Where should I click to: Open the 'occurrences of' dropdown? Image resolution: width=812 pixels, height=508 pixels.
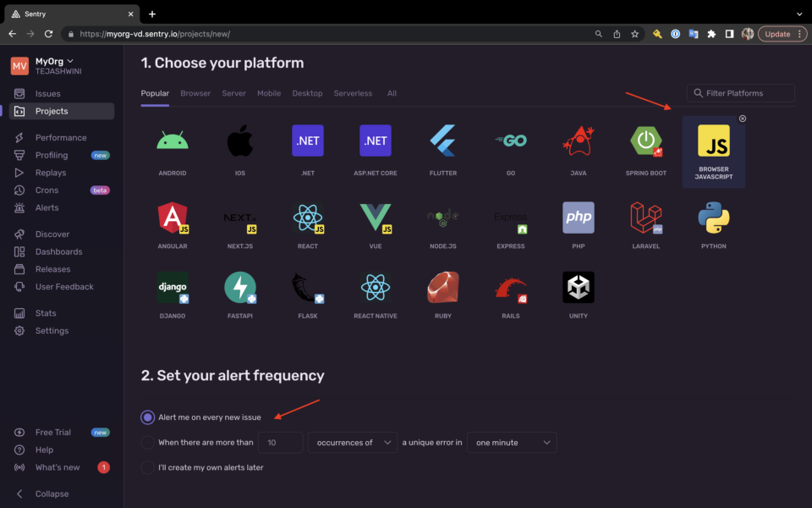tap(353, 442)
